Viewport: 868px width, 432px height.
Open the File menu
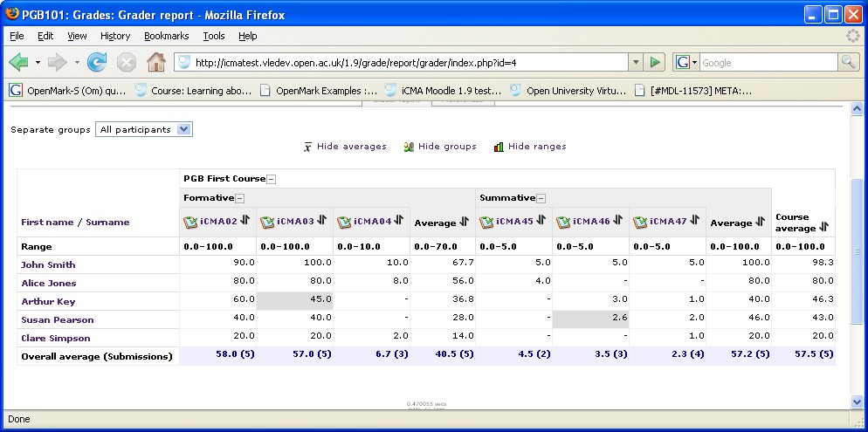coord(17,36)
